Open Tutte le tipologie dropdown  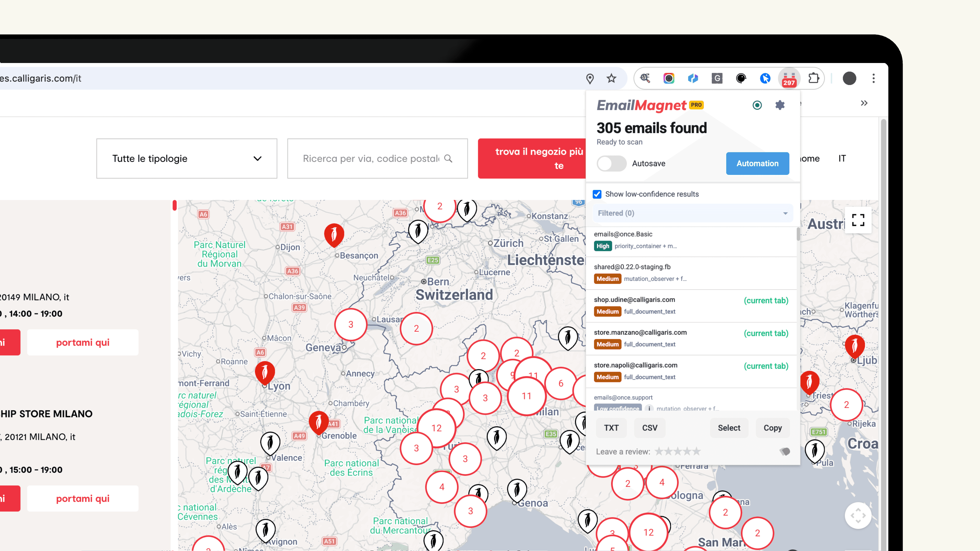click(186, 159)
